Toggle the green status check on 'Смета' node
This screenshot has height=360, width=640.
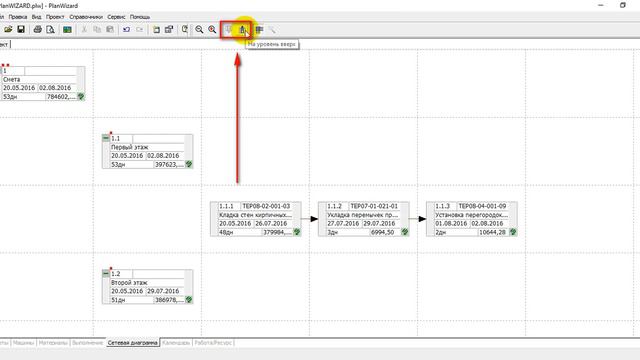pyautogui.click(x=81, y=97)
